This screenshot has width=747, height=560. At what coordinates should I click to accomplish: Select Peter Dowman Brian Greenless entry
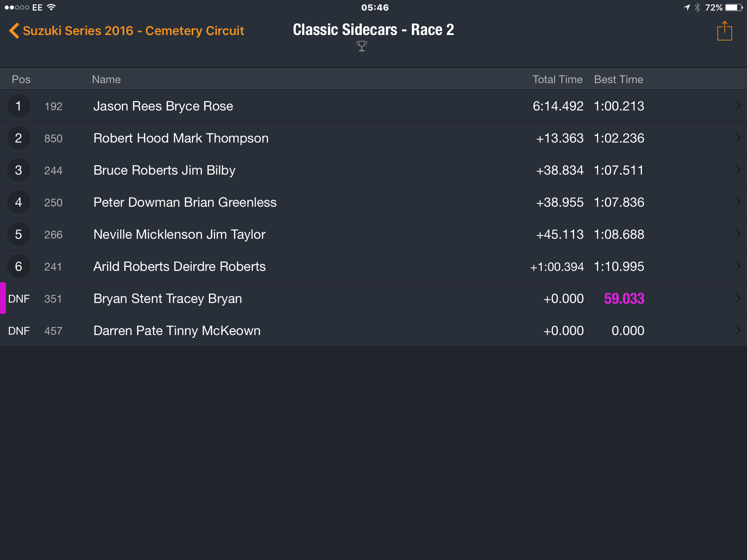[373, 202]
